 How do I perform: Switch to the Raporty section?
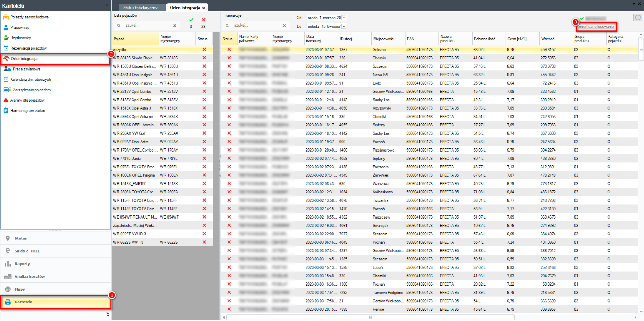click(55, 264)
